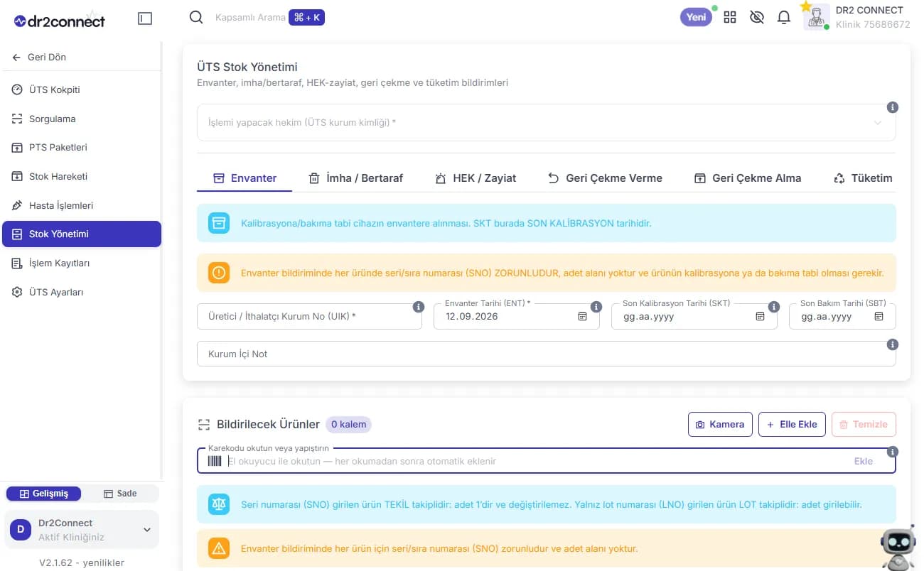Switch to Geri Çekme Verme tab
Image resolution: width=924 pixels, height=571 pixels.
[604, 178]
